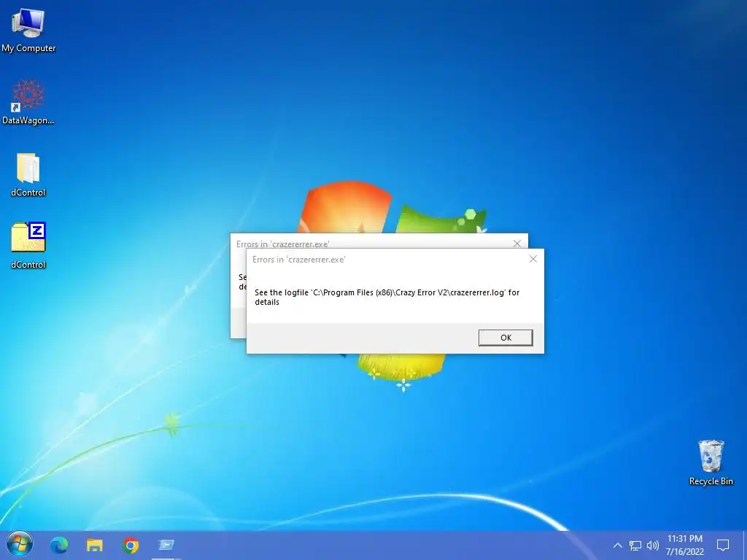Screen dimensions: 747x560
Task: Select the running crazererrer app in the taskbar
Action: point(166,545)
